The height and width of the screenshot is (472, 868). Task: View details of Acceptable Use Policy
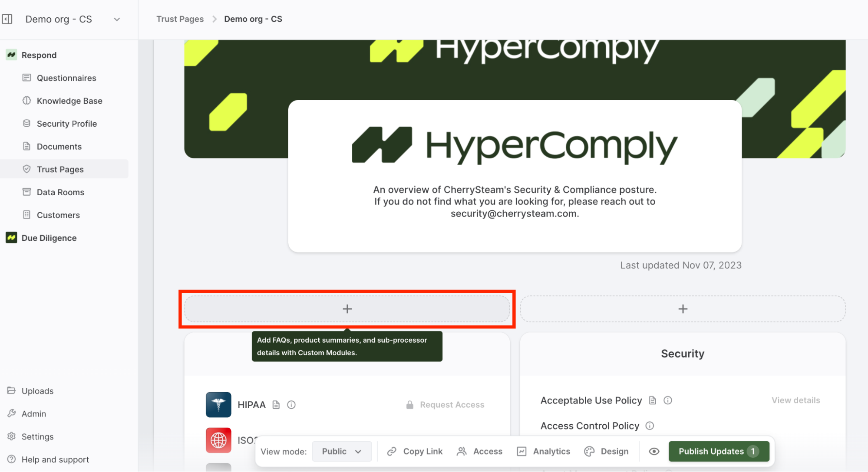(796, 400)
